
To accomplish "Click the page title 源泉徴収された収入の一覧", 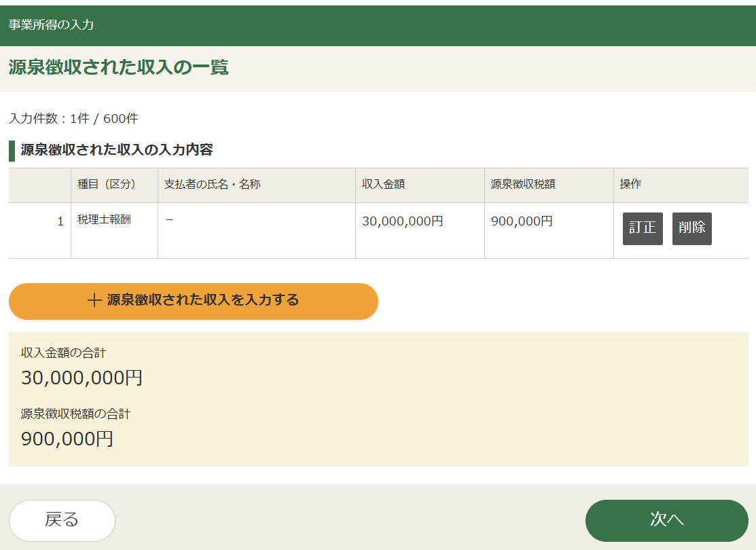I will click(118, 67).
